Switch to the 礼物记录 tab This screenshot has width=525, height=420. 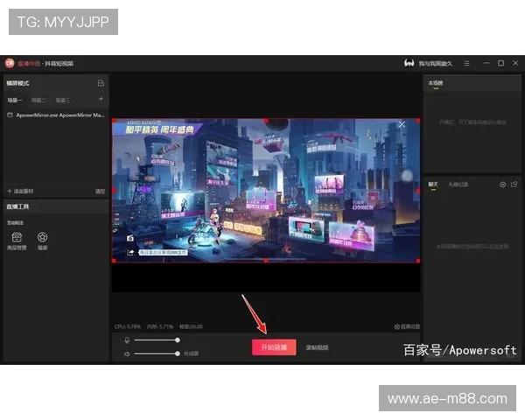pyautogui.click(x=458, y=185)
